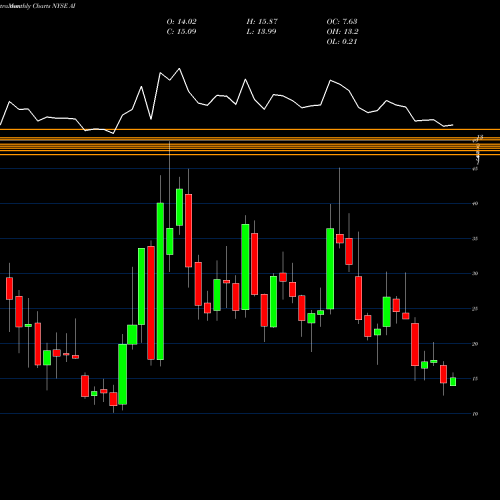Click the price axis label '25'
This screenshot has height=500, width=500.
pos(475,309)
